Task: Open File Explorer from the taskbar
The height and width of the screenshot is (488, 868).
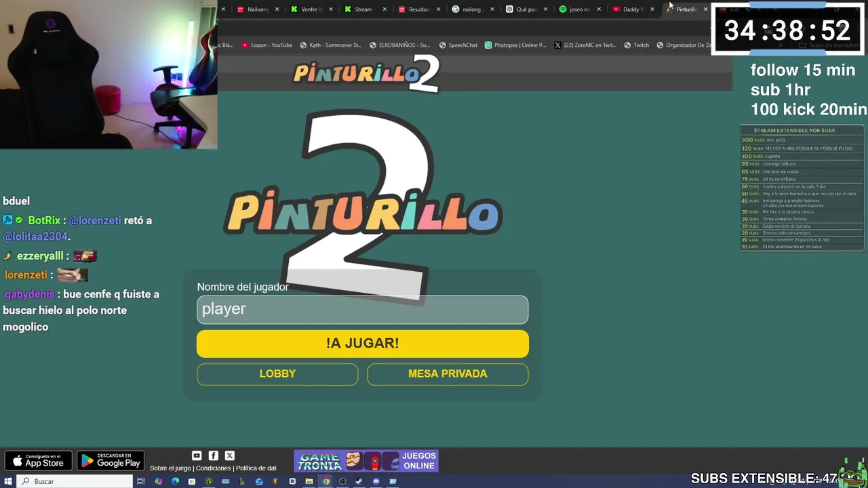Action: tap(309, 481)
